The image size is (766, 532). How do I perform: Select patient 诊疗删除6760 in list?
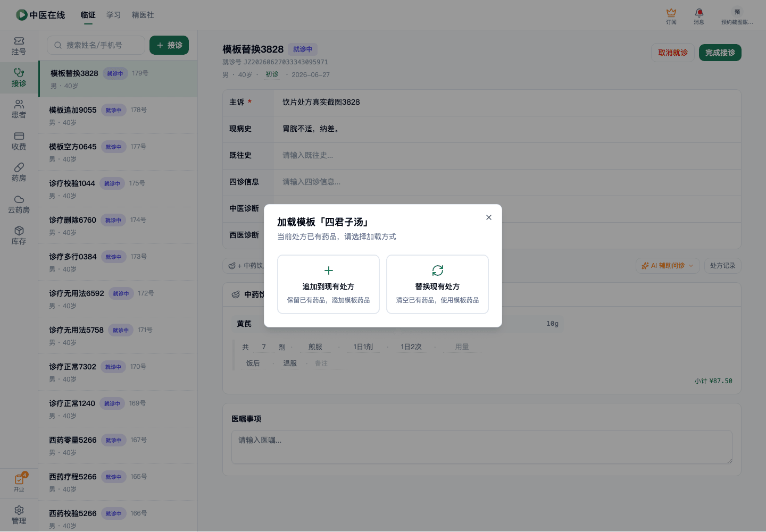tap(118, 225)
